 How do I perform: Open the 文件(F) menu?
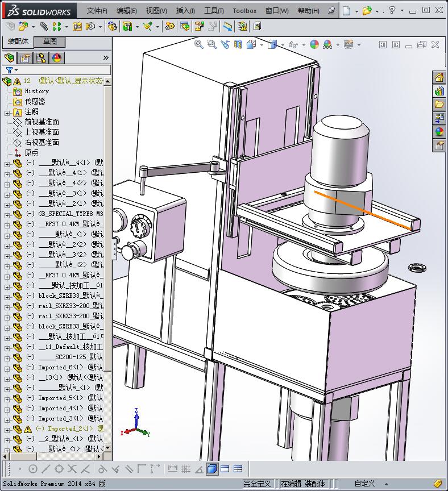tap(97, 11)
